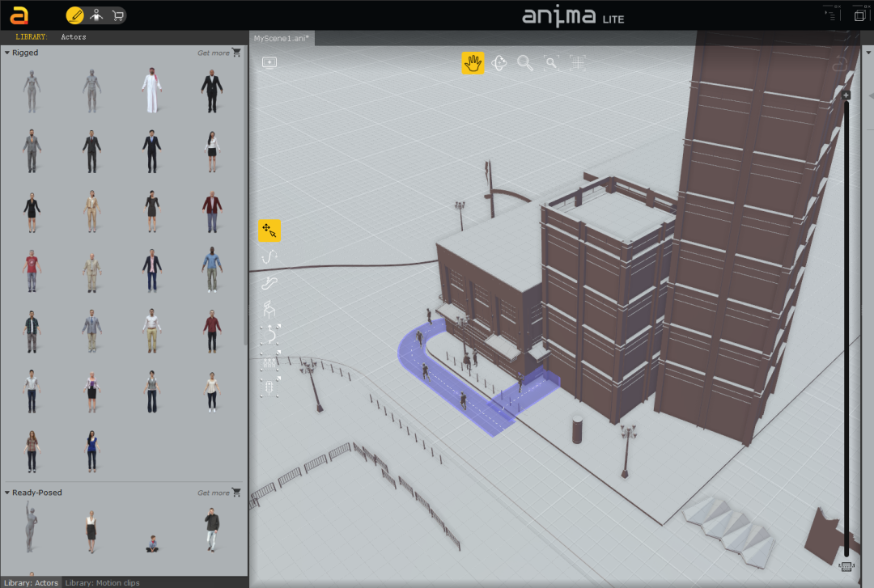Select the zoom region tool
Image resolution: width=874 pixels, height=588 pixels.
tap(551, 63)
